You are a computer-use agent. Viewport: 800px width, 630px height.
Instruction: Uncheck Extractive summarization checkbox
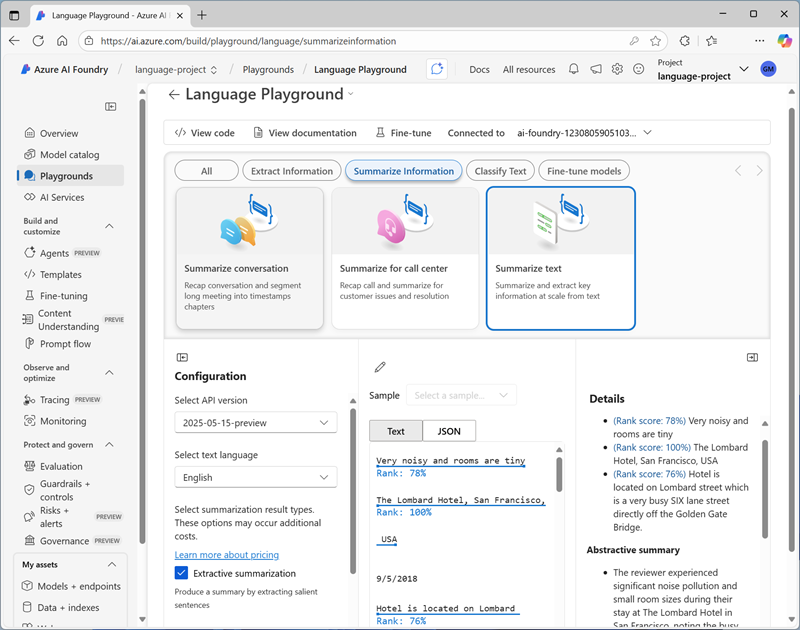(181, 573)
